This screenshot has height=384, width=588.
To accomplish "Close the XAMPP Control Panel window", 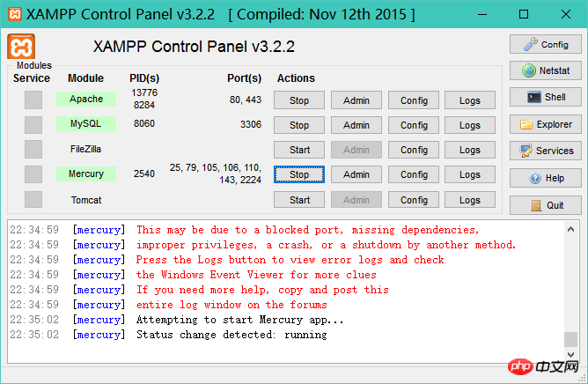I will (565, 14).
